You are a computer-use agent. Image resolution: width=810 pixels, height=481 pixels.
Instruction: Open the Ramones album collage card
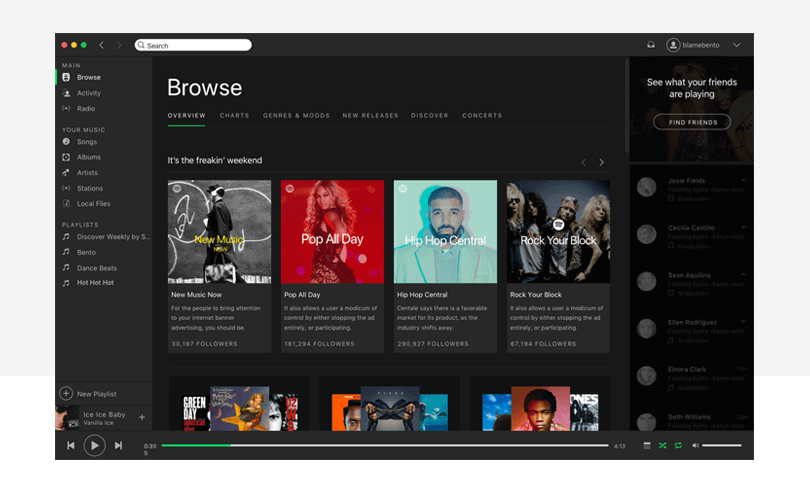coord(540,404)
